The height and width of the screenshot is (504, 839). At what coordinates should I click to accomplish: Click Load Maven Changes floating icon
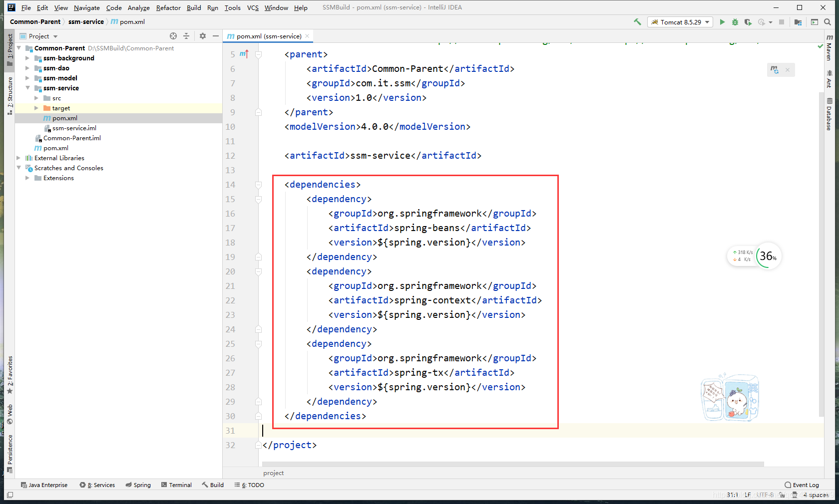click(x=775, y=70)
